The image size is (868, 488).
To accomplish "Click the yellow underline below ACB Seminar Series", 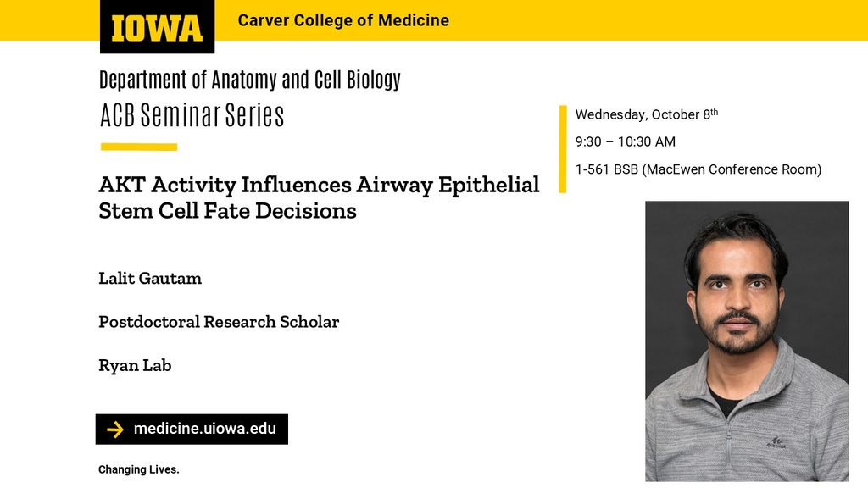I will (x=139, y=147).
